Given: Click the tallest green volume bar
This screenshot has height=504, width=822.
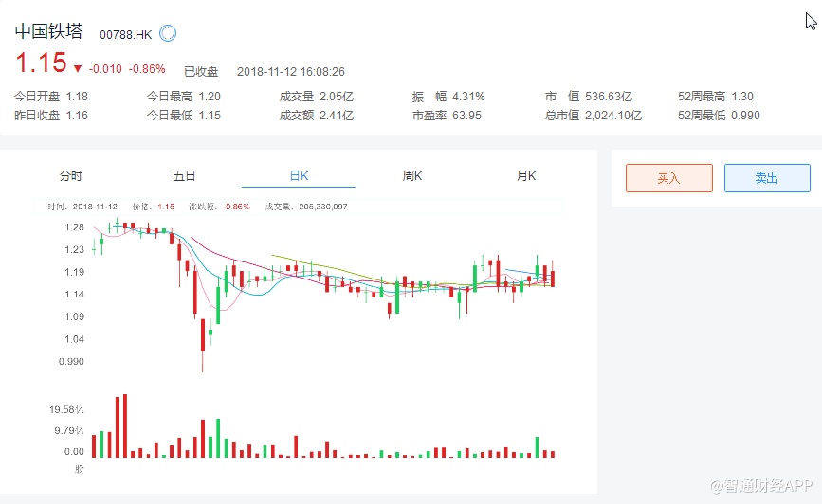Looking at the screenshot, I should coord(218,439).
